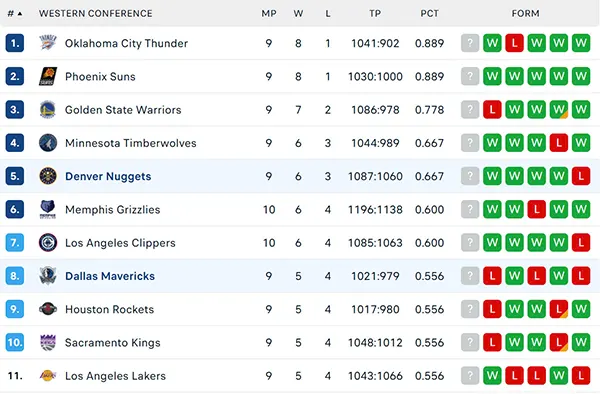600x394 pixels.
Task: Open the Denver Nuggets logo
Action: (48, 176)
